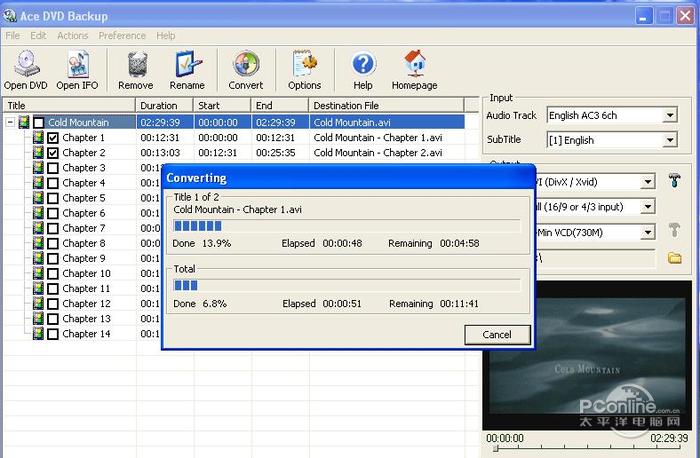Click the Open DVD toolbar icon
This screenshot has width=700, height=458.
pyautogui.click(x=26, y=63)
